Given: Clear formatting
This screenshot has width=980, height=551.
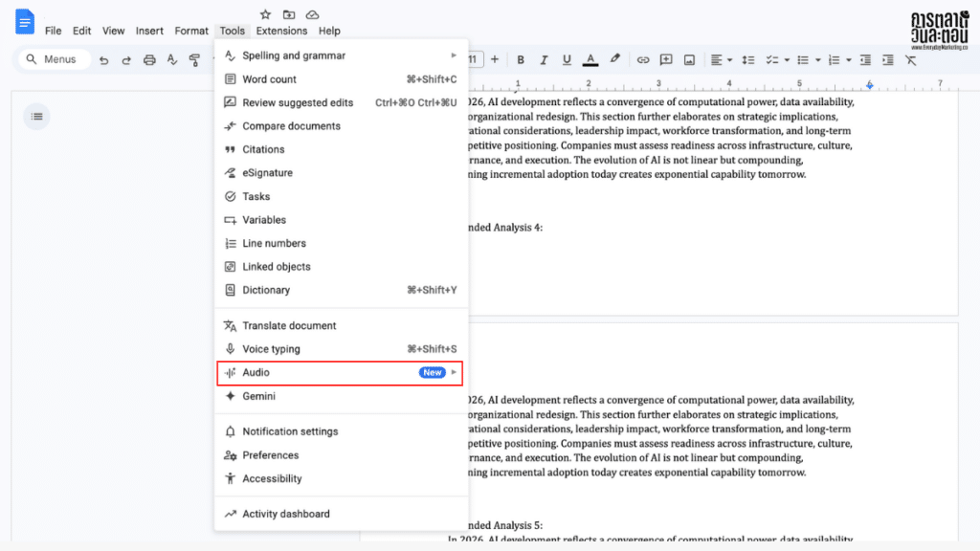Looking at the screenshot, I should 911,60.
